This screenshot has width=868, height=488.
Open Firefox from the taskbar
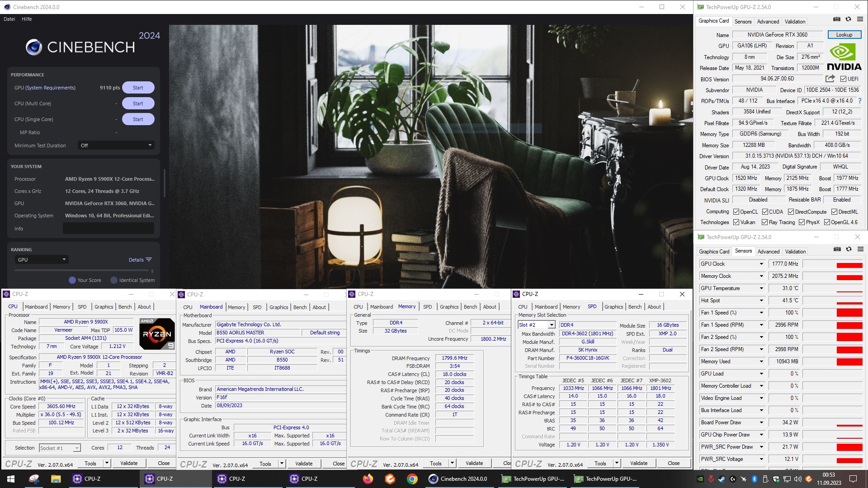click(368, 479)
